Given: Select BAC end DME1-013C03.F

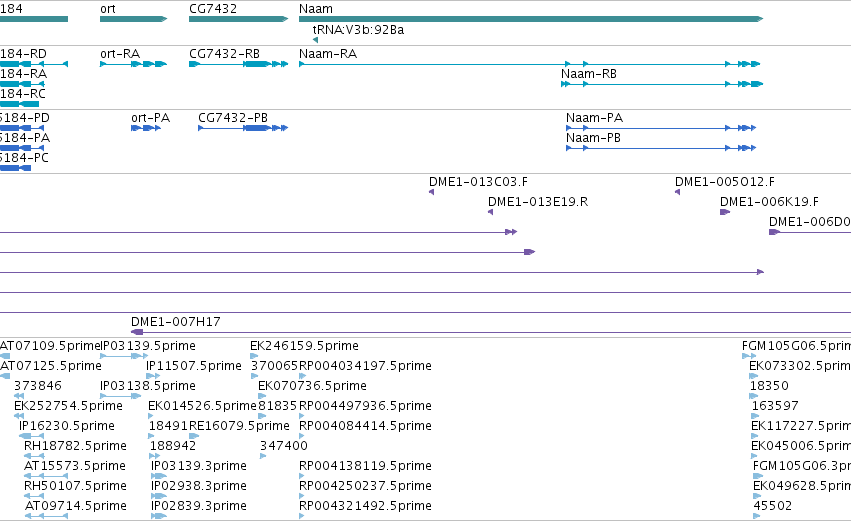Looking at the screenshot, I should pos(478,182).
